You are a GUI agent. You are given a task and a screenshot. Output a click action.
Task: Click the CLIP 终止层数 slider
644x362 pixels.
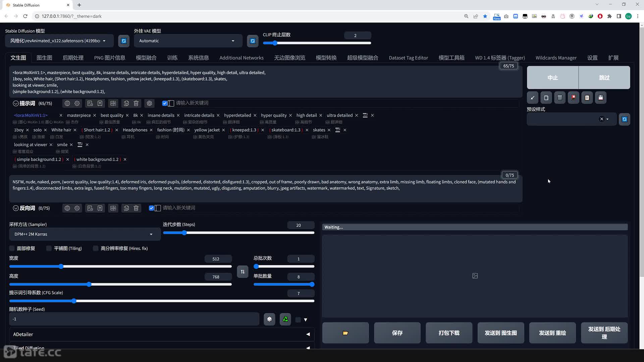(317, 43)
